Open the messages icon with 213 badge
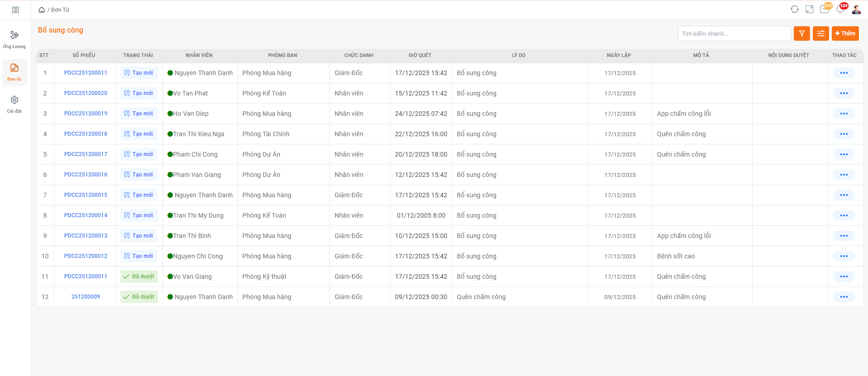Viewport: 868px width, 376px height. pos(825,9)
